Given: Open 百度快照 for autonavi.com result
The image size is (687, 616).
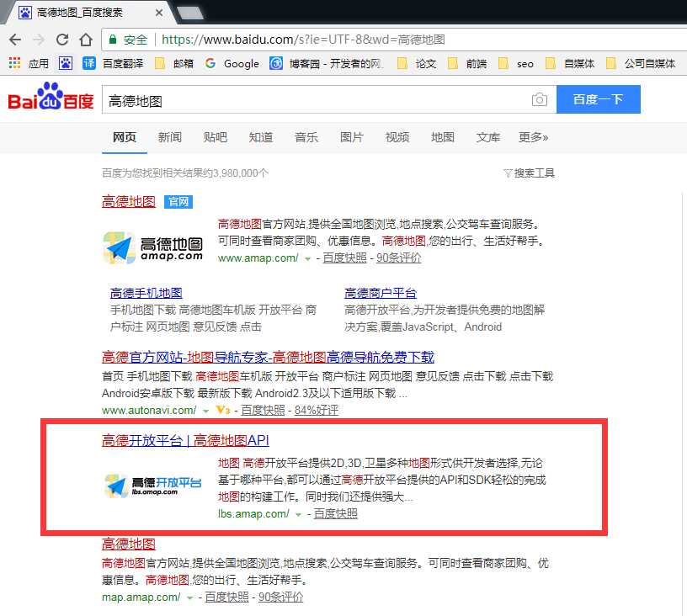Looking at the screenshot, I should 263,410.
